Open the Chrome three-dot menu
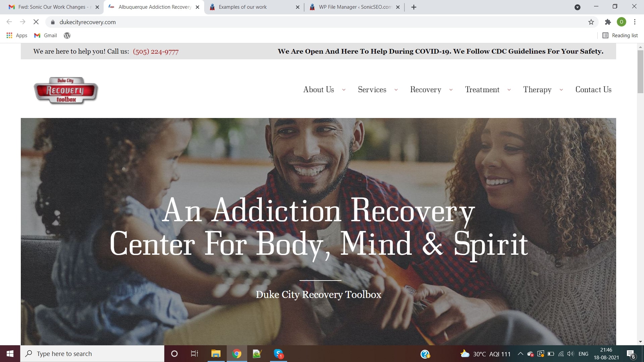 (635, 22)
